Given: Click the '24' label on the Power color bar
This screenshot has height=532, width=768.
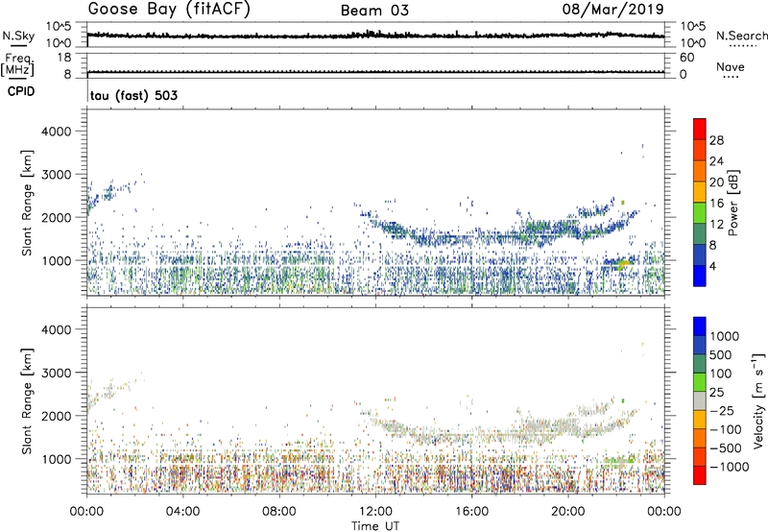Looking at the screenshot, I should point(716,161).
